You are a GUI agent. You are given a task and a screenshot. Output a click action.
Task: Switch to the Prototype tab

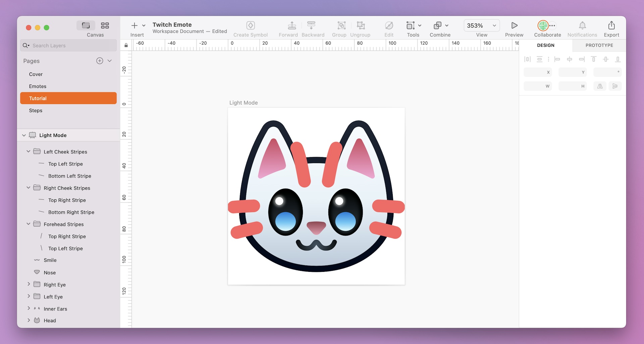pyautogui.click(x=599, y=45)
